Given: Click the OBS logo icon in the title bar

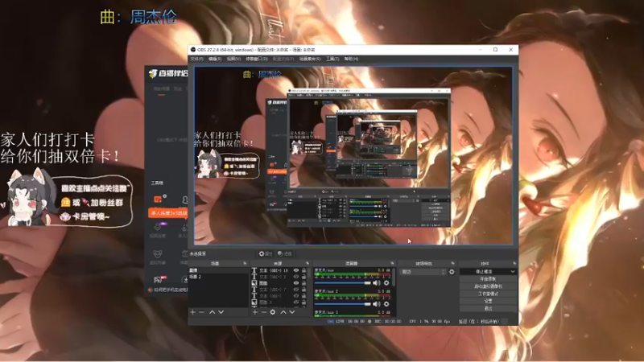Looking at the screenshot, I should pos(193,50).
